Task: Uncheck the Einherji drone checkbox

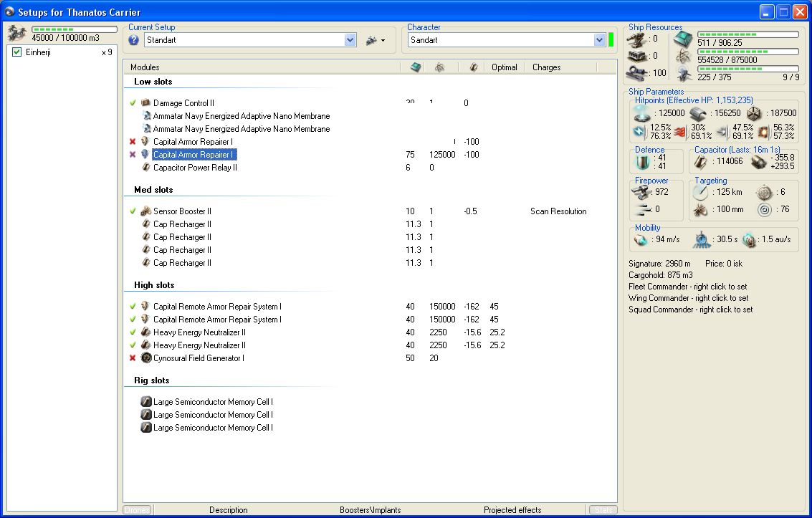Action: click(16, 52)
